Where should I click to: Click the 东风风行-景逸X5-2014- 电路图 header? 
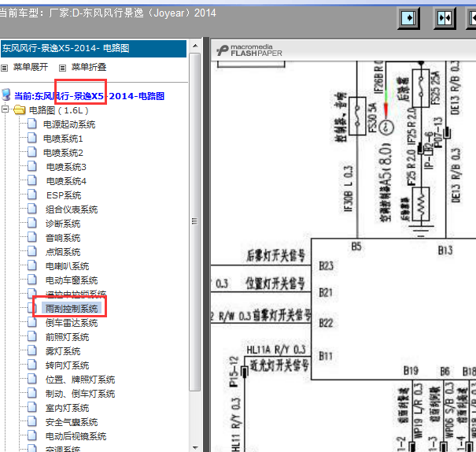click(x=94, y=48)
